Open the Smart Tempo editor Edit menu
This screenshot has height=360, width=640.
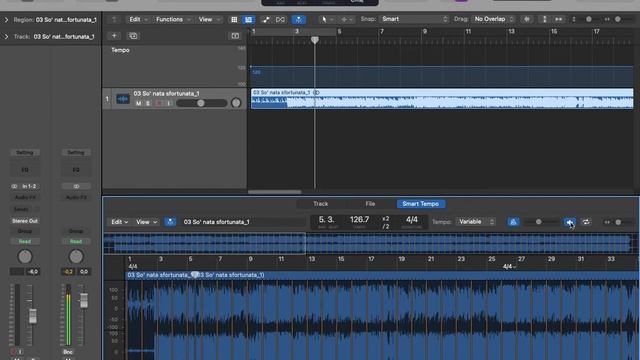point(120,222)
